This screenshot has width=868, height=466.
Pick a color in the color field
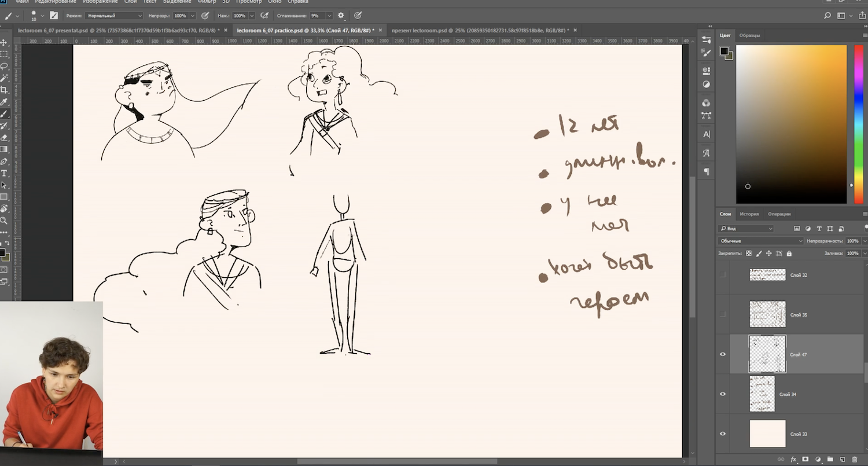pos(791,124)
